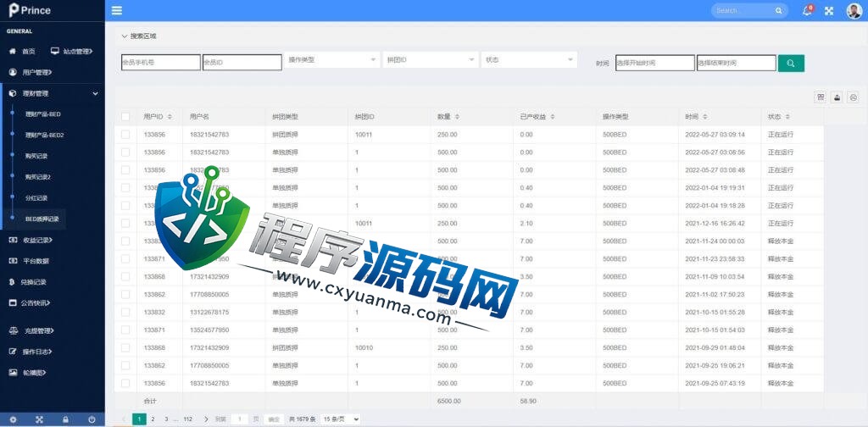Viewport: 868px width, 427px height.
Task: Open 理财产品-BED2 submenu item
Action: click(x=44, y=135)
